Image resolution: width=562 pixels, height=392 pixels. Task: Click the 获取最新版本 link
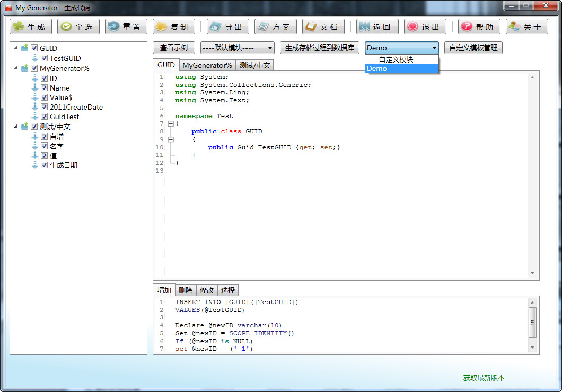[484, 378]
